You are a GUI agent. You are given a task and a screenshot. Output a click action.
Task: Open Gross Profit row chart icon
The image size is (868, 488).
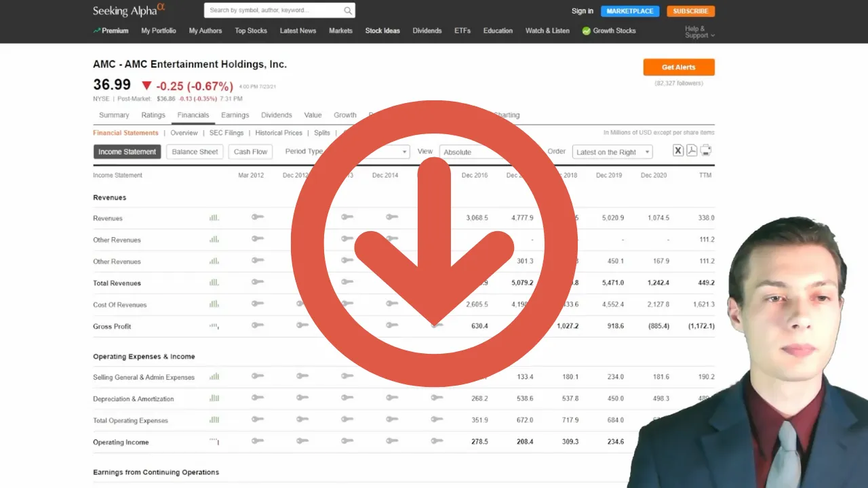tap(214, 326)
